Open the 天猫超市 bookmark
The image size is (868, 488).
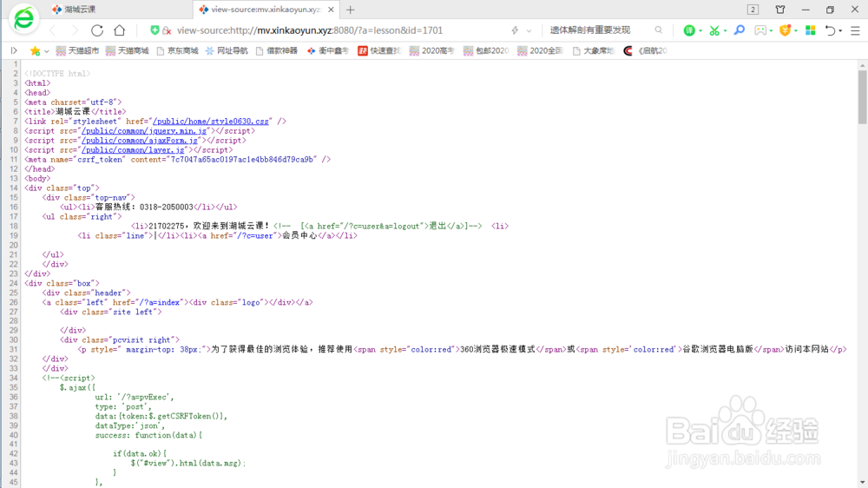77,51
